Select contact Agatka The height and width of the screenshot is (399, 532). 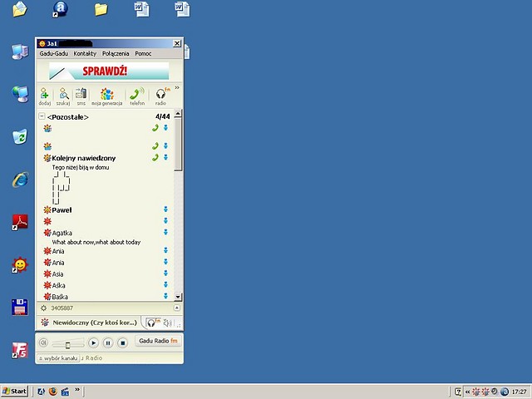(x=62, y=233)
